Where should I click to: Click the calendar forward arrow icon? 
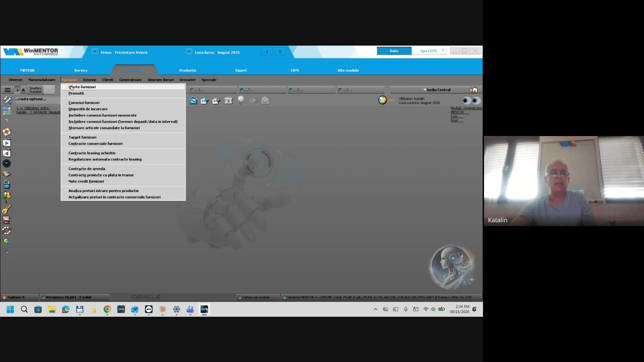[7, 143]
